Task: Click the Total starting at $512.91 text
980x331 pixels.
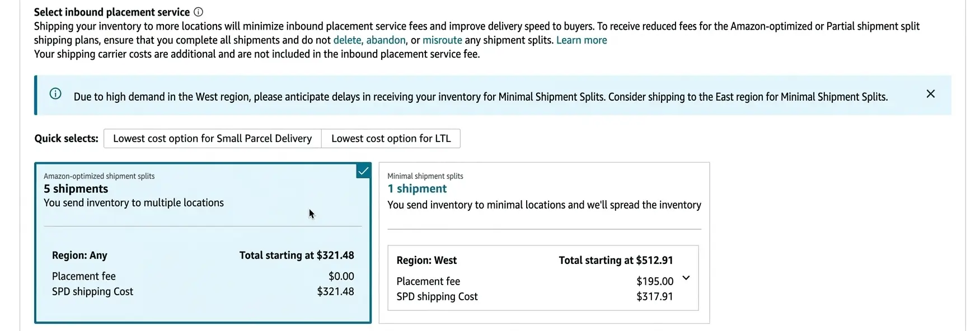Action: [616, 260]
